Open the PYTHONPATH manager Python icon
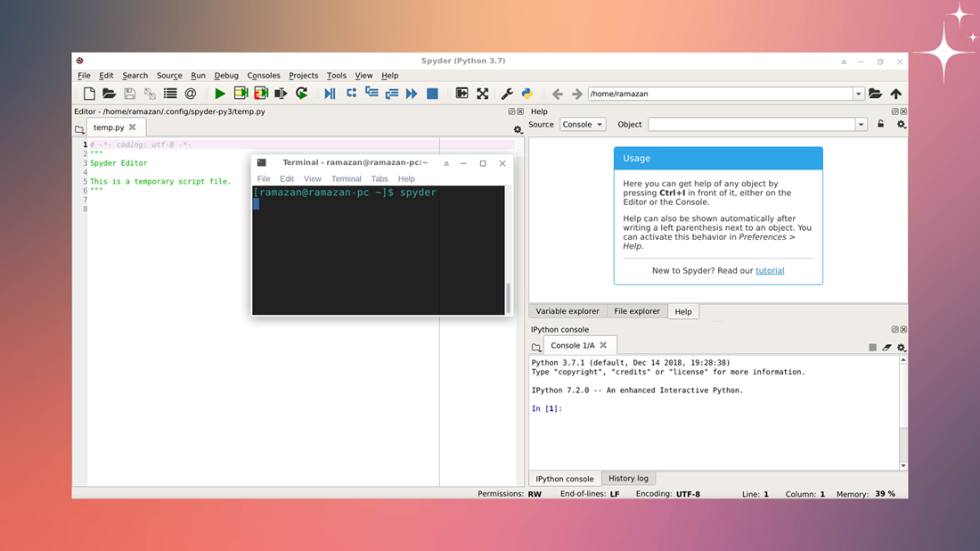 (527, 94)
